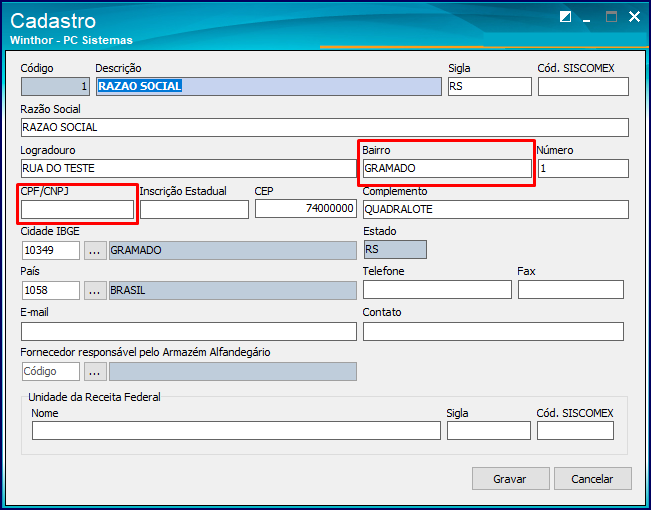The height and width of the screenshot is (510, 651).
Task: Close the Cadastro window
Action: pyautogui.click(x=634, y=17)
